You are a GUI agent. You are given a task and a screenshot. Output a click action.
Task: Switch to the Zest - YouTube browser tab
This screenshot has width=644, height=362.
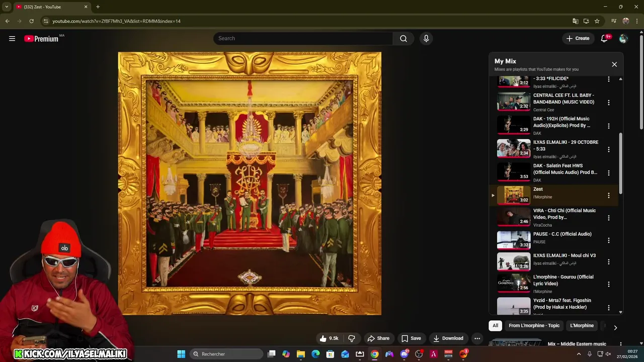coord(51,7)
